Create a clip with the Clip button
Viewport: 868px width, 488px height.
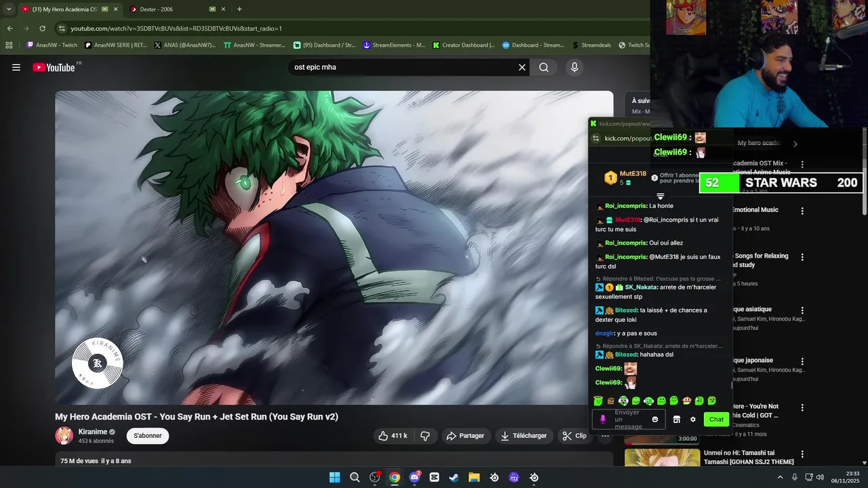point(574,436)
